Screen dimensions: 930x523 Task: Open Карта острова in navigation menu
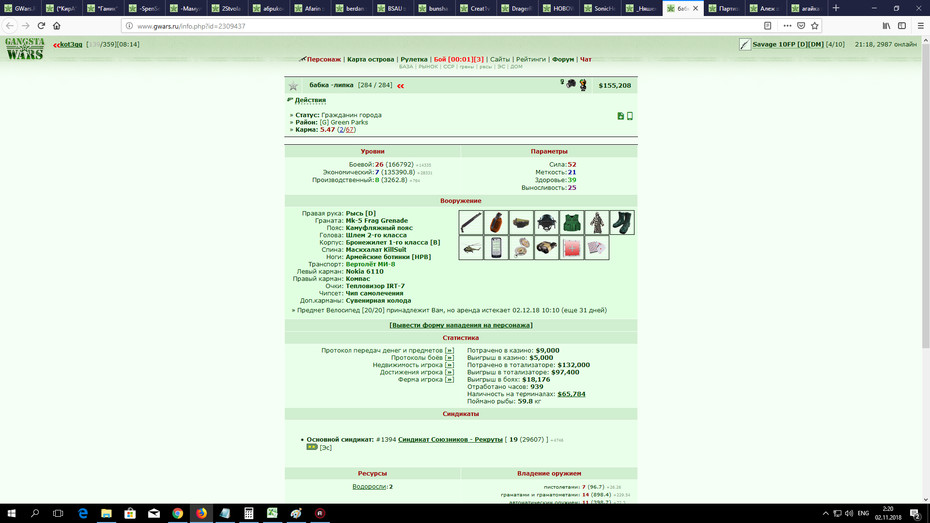click(x=371, y=59)
